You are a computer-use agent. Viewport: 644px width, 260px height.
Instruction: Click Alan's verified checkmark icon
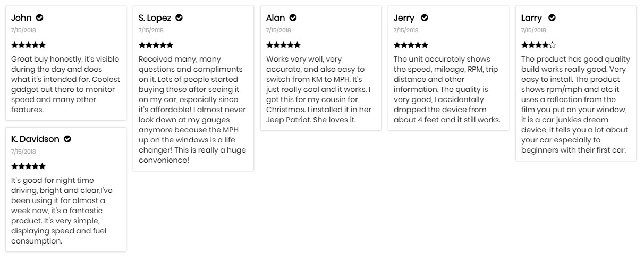tap(293, 18)
